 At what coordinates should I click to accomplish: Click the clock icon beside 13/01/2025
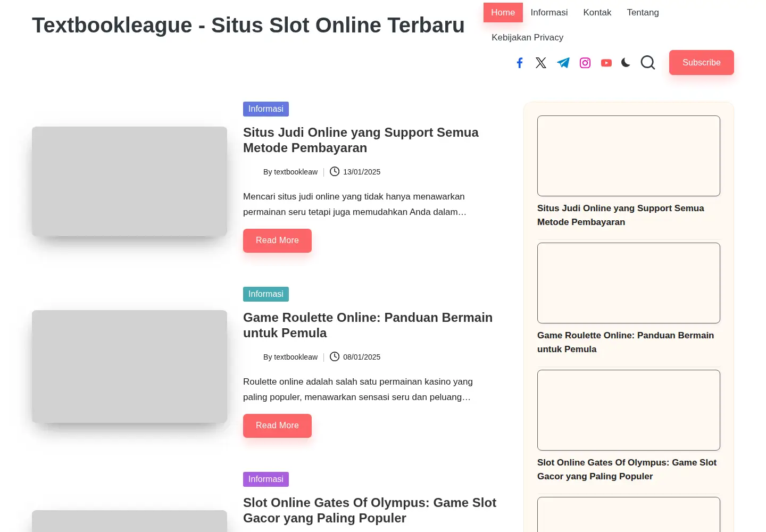click(x=335, y=171)
